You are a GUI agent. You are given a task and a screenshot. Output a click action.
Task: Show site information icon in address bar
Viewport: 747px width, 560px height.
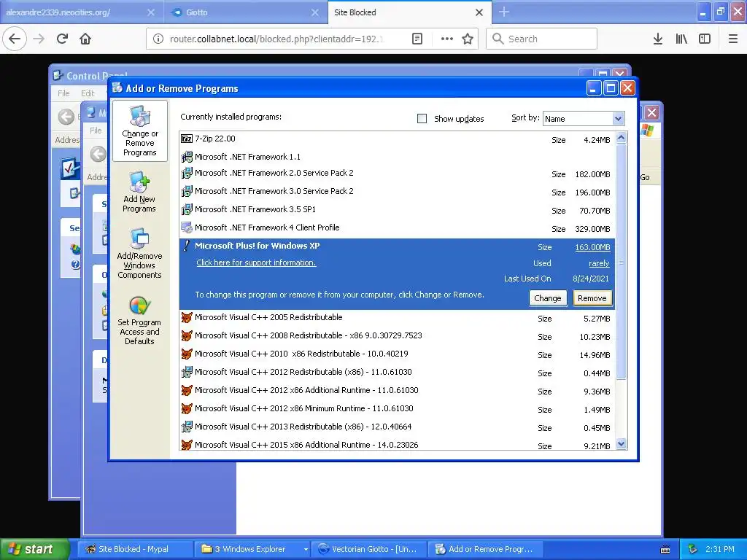tap(158, 39)
